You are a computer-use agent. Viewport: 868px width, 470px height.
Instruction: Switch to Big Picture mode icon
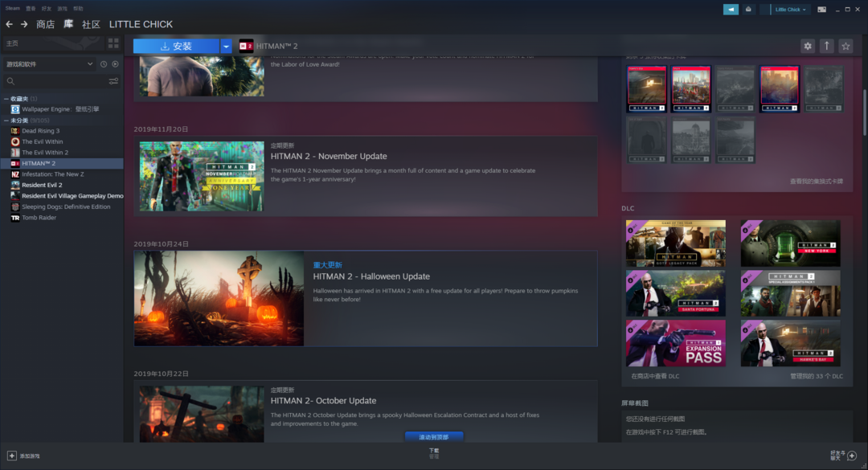821,10
